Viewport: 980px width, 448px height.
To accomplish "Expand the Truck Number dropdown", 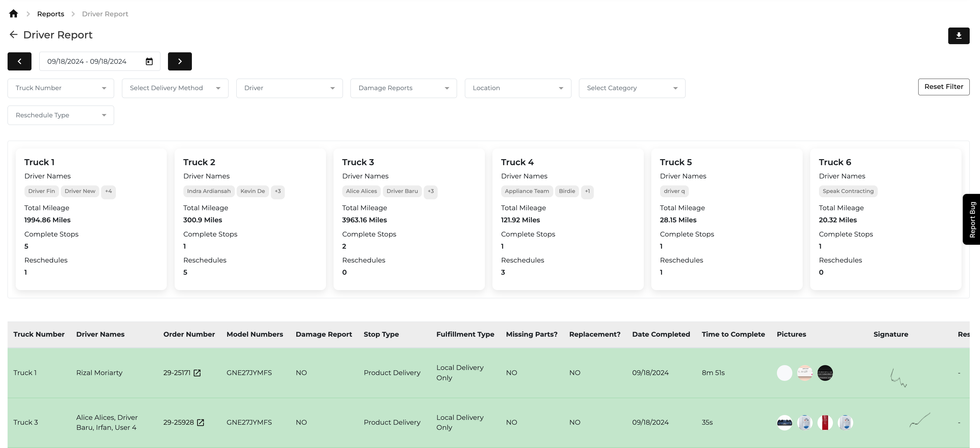I will coord(61,88).
